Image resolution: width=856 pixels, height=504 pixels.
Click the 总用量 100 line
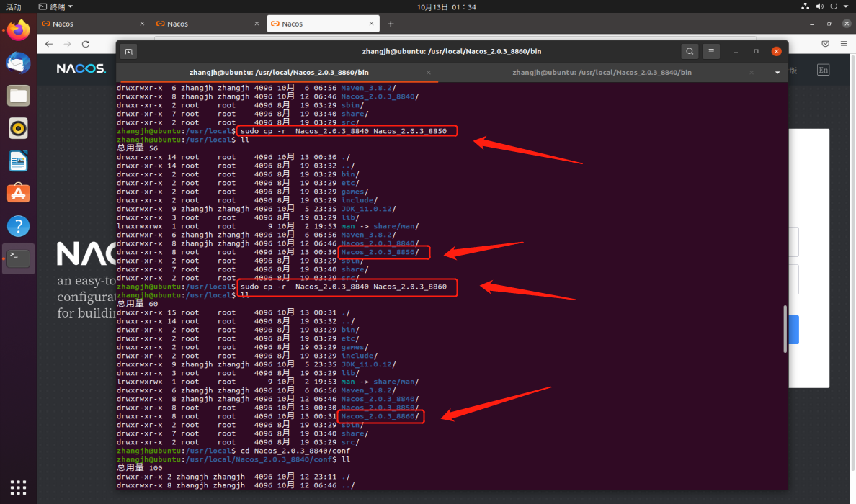(x=140, y=468)
